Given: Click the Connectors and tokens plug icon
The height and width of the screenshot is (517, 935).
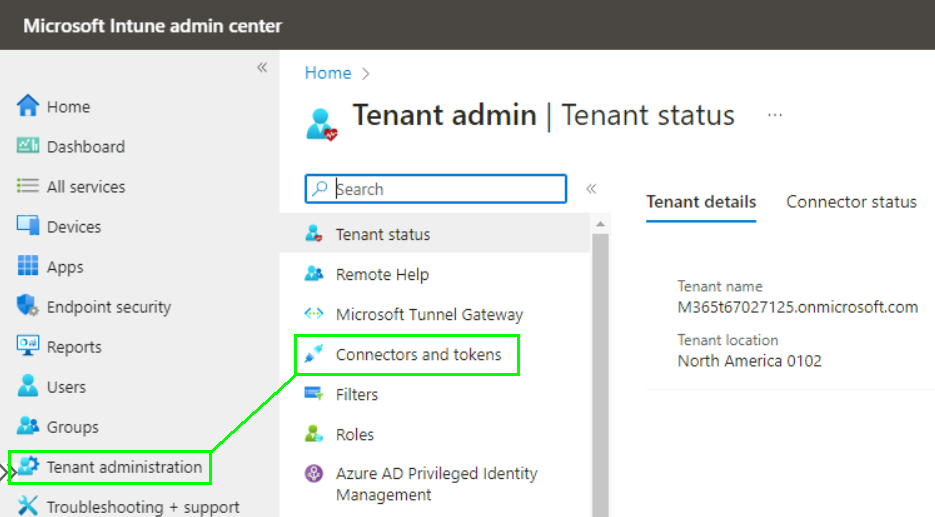Looking at the screenshot, I should click(315, 354).
